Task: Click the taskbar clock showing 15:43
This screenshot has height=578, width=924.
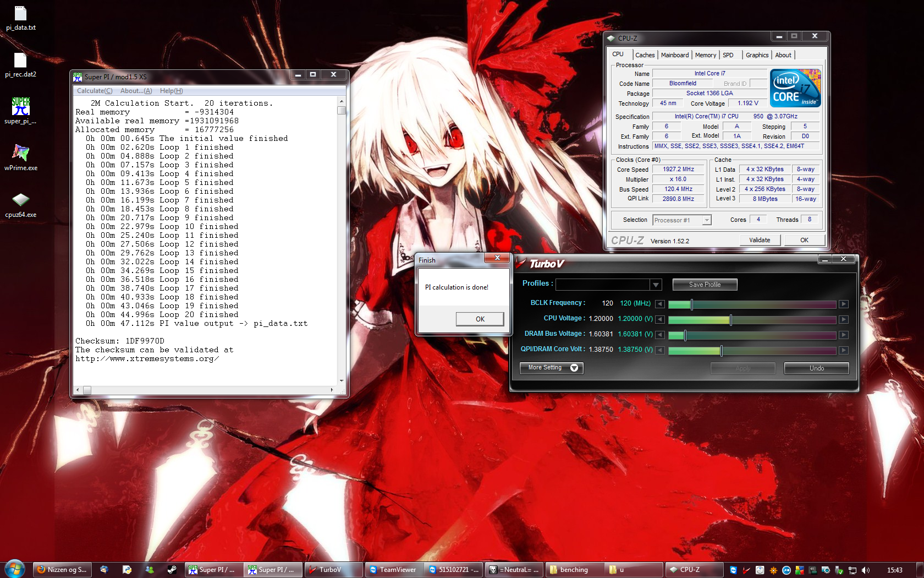Action: point(894,570)
